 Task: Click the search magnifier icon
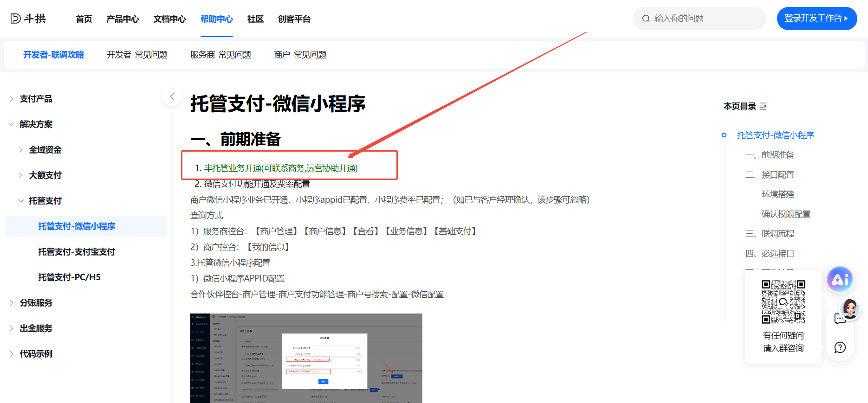[646, 19]
